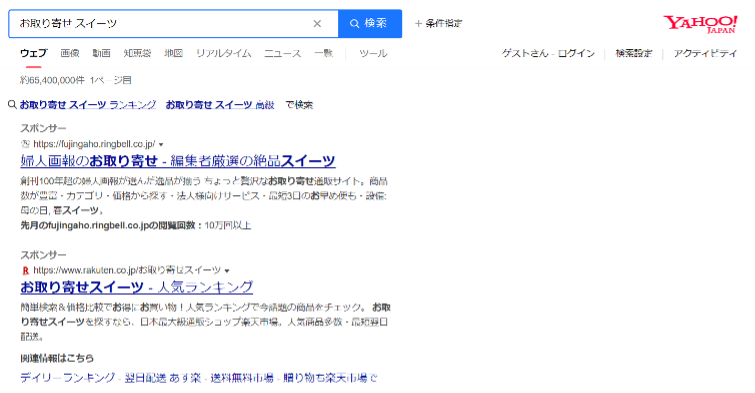
Task: Click the first スポンサー label
Action: point(43,128)
